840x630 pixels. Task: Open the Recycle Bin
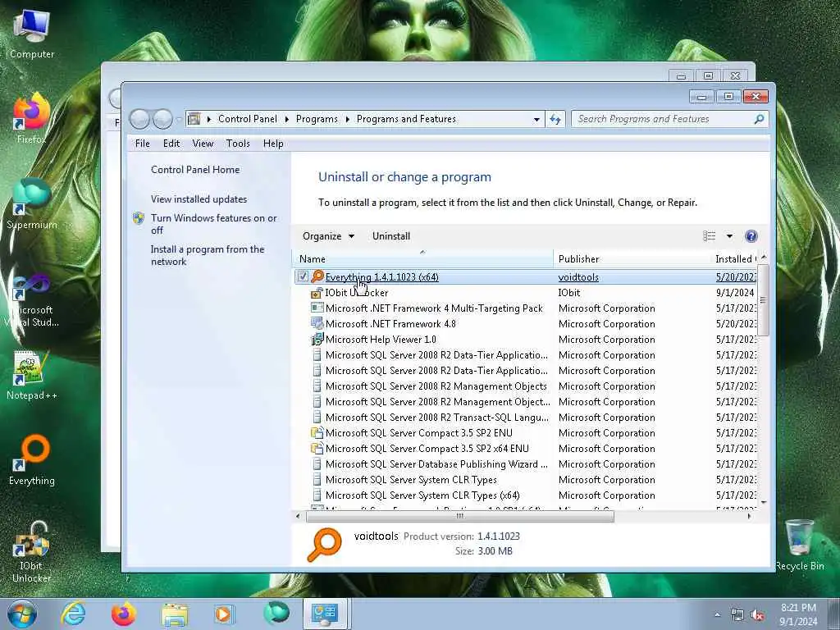799,545
